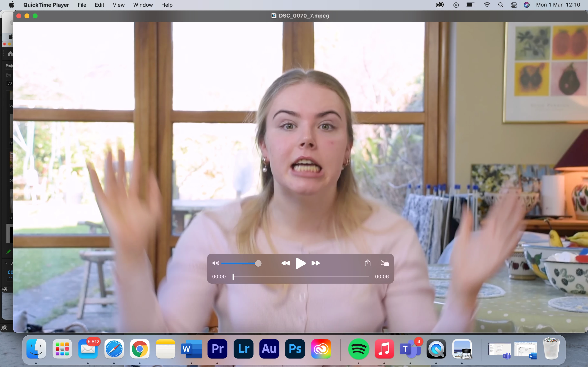Open Control Center in menu bar

[x=514, y=5]
